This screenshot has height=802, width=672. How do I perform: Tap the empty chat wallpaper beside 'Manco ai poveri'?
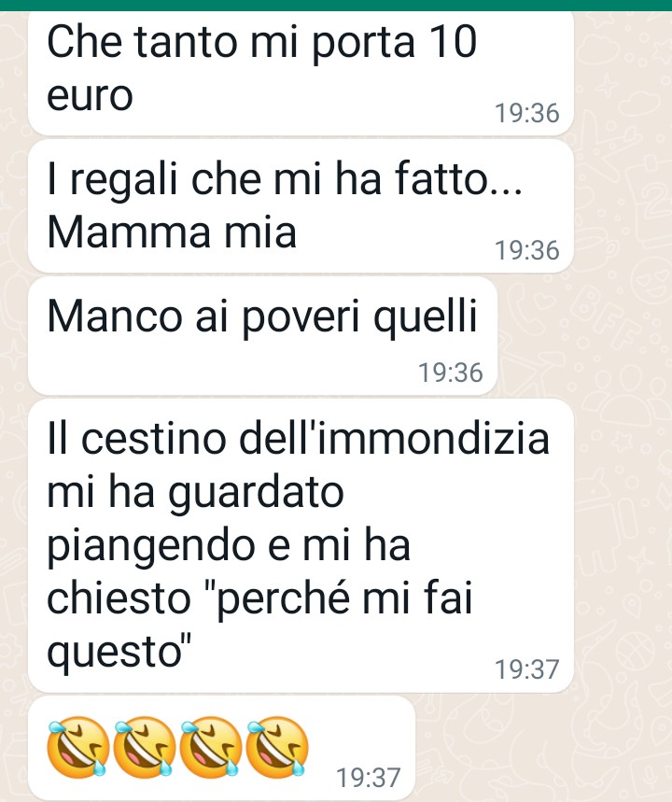(x=583, y=336)
